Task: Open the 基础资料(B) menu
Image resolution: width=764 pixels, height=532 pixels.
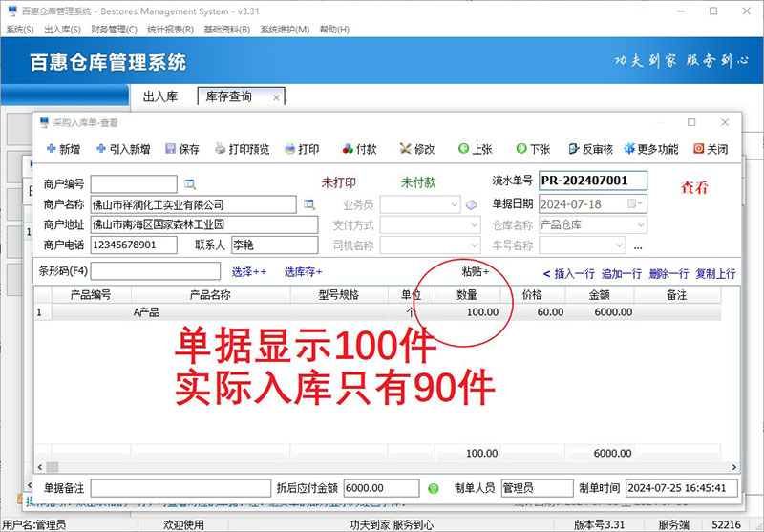Action: (227, 30)
